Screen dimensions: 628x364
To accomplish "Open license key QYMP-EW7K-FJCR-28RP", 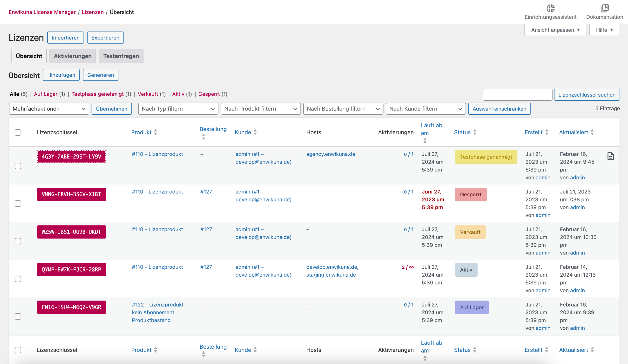I will [72, 270].
